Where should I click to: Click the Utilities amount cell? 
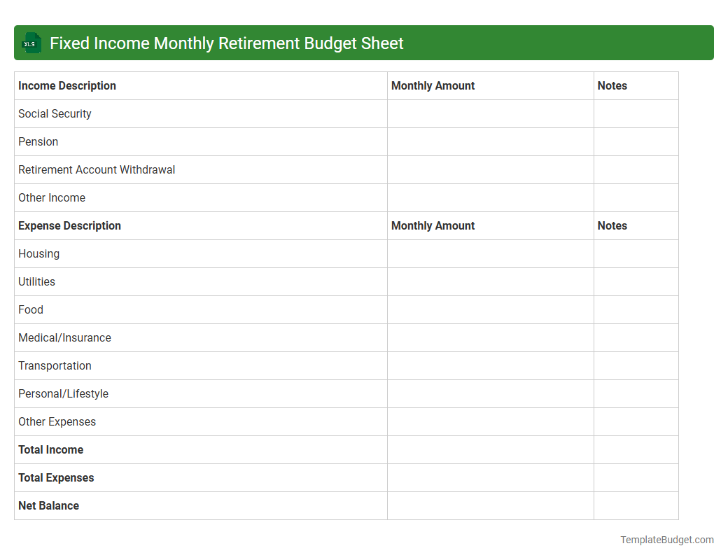click(490, 281)
